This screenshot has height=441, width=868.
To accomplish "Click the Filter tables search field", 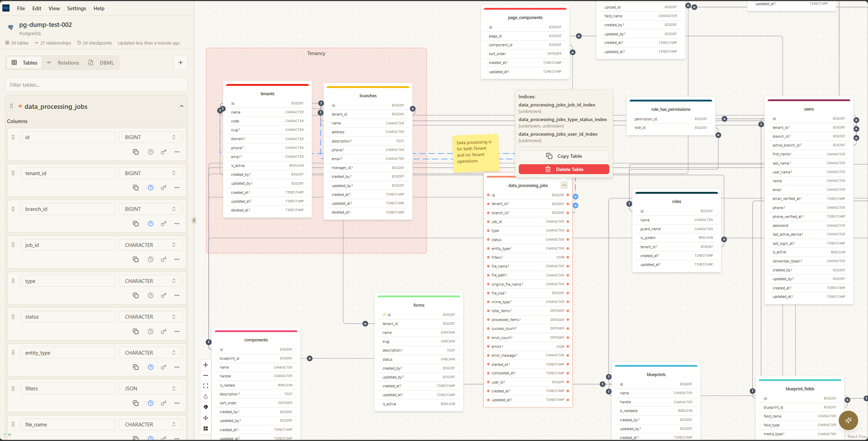I will click(96, 85).
